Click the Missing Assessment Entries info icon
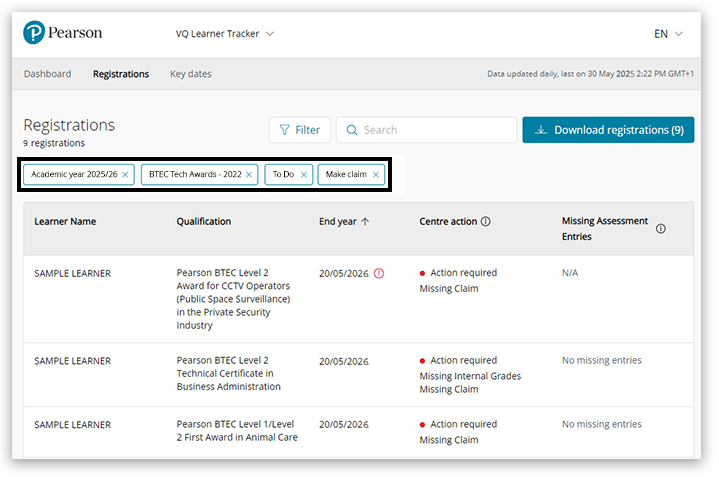This screenshot has height=477, width=719. [660, 229]
